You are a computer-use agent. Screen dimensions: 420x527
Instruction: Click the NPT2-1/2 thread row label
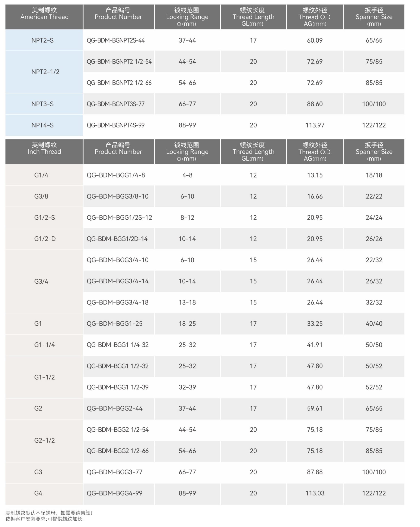tap(45, 72)
